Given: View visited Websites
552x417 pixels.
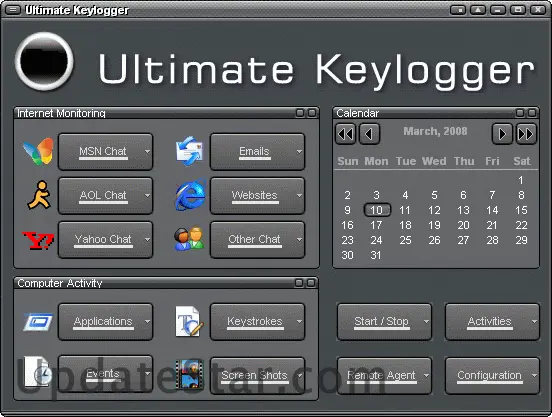Looking at the screenshot, I should pyautogui.click(x=257, y=196).
